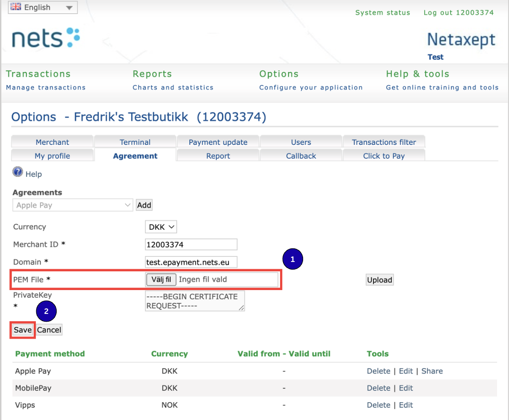Switch to the Transactions filter tab
Viewport: 509px width, 420px height.
click(384, 142)
